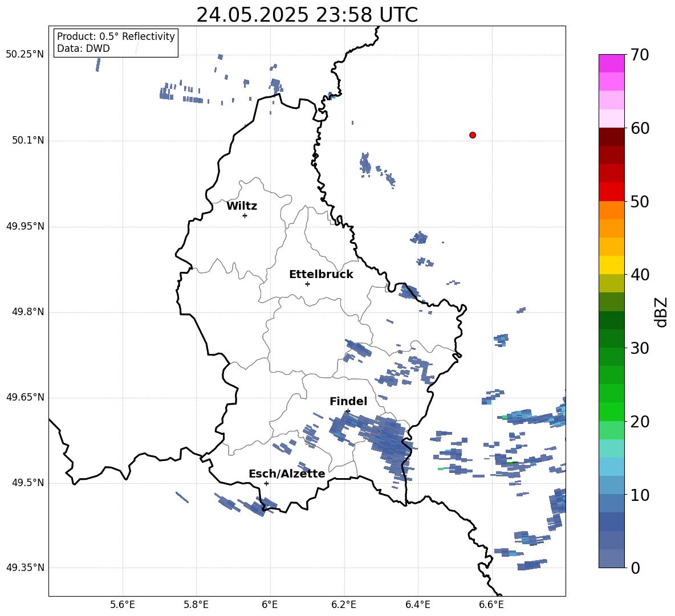Image resolution: width=675 pixels, height=616 pixels.
Task: Click the 6.2°E longitude label
Action: [344, 605]
